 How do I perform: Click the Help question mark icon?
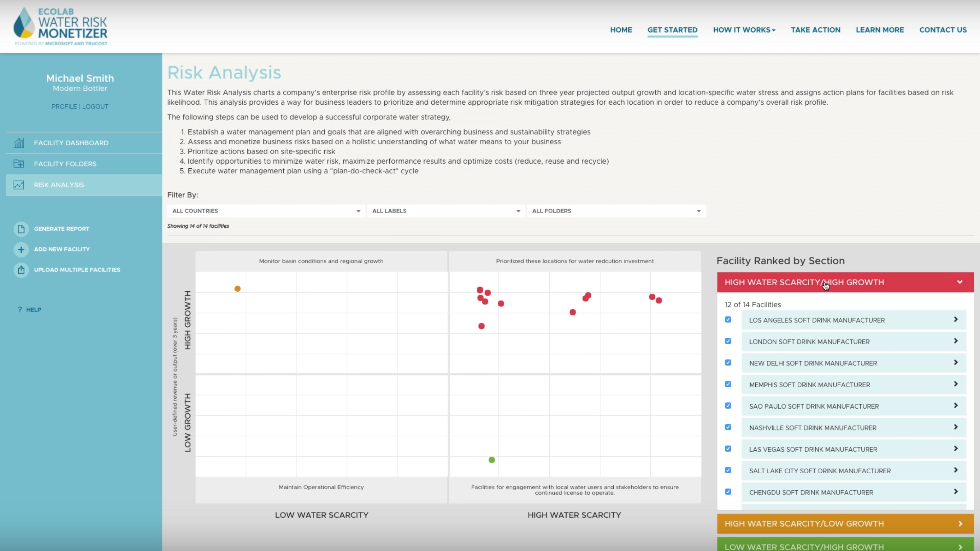pos(20,309)
